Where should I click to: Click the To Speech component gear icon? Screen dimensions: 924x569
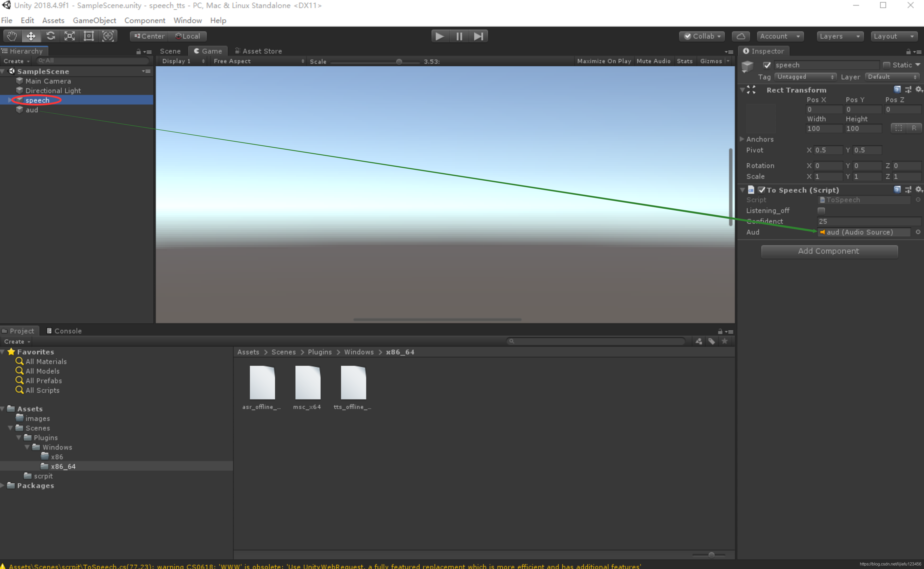(918, 189)
